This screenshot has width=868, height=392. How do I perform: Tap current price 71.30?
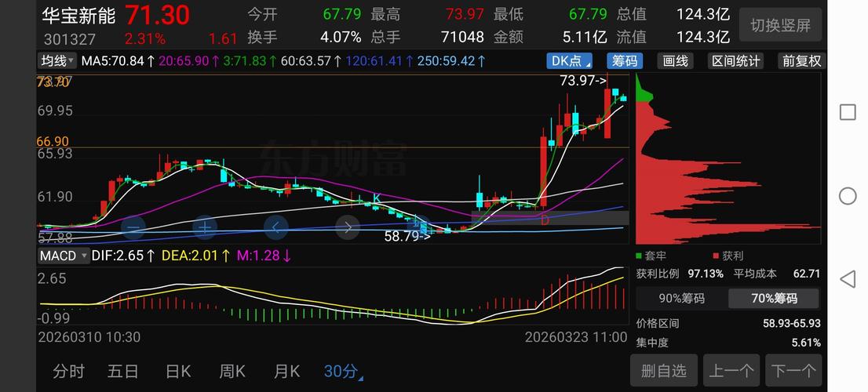coord(157,15)
